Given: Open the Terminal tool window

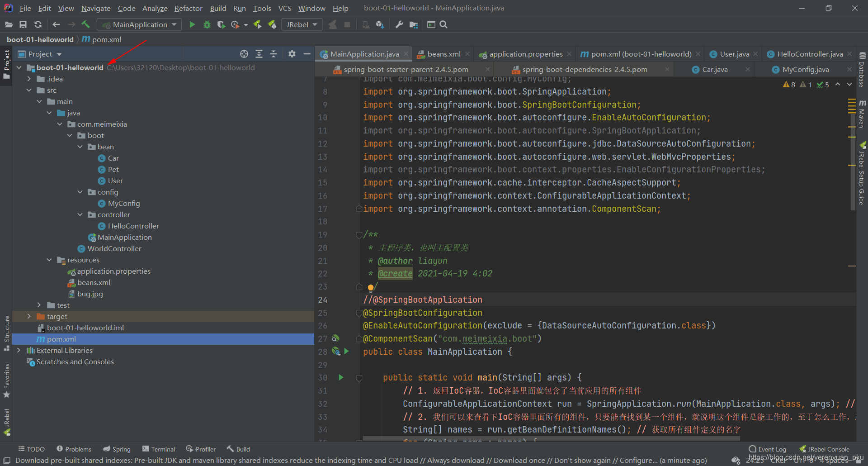Looking at the screenshot, I should point(159,449).
